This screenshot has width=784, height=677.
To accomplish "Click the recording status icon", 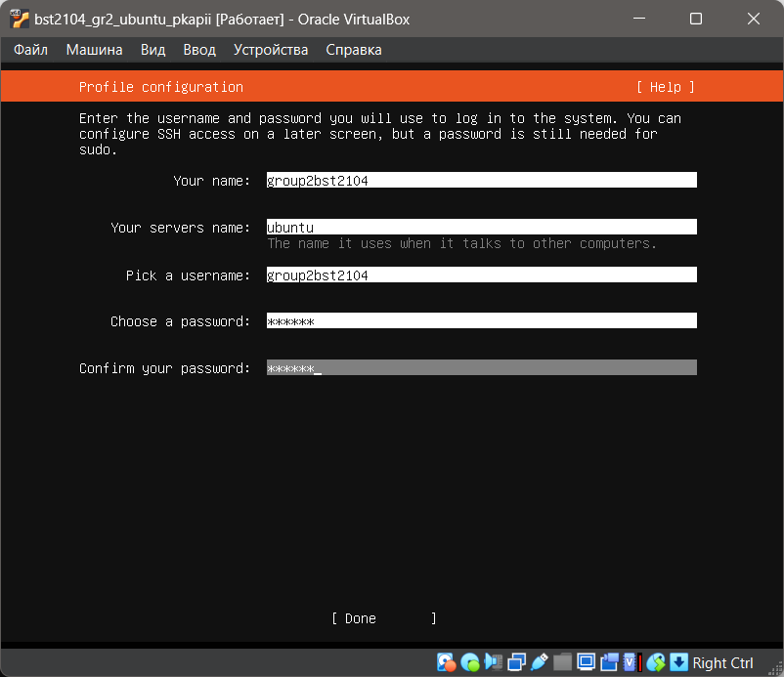I will coord(609,662).
